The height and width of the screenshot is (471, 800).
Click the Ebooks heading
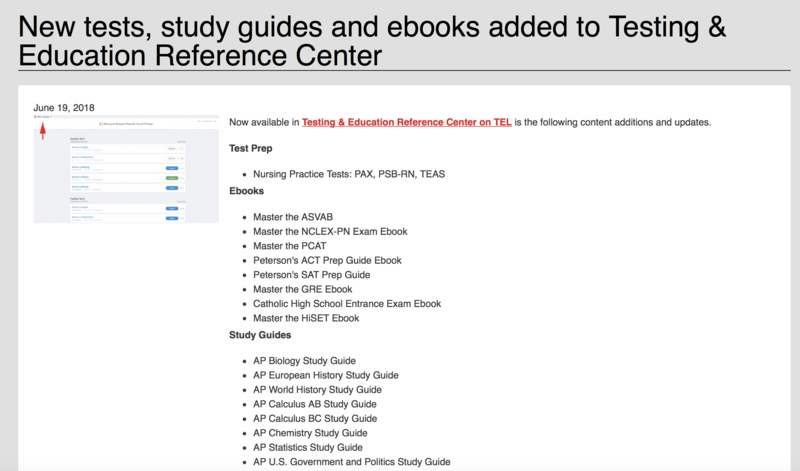246,191
